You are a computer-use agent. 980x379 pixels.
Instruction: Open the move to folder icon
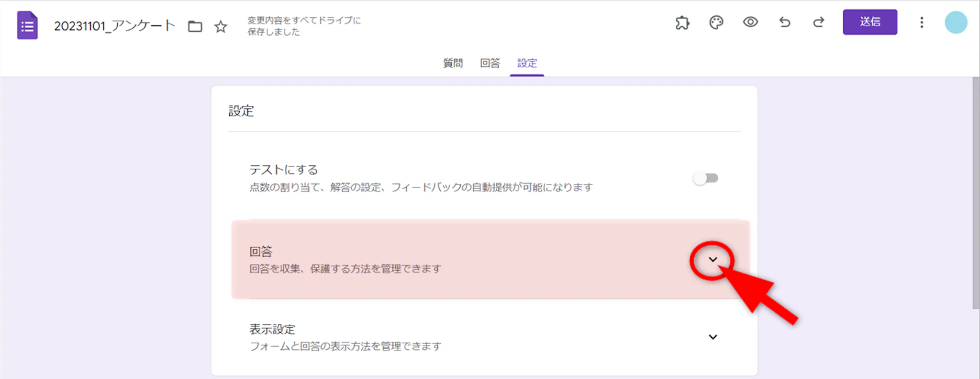point(195,26)
